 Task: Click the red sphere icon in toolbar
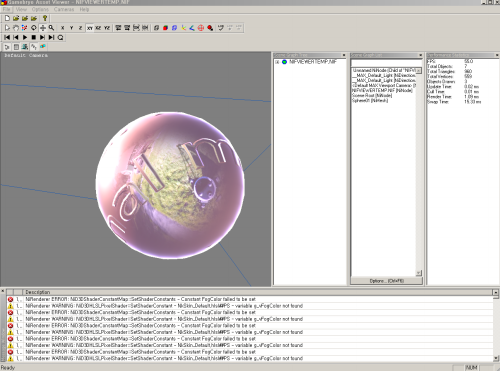click(210, 28)
